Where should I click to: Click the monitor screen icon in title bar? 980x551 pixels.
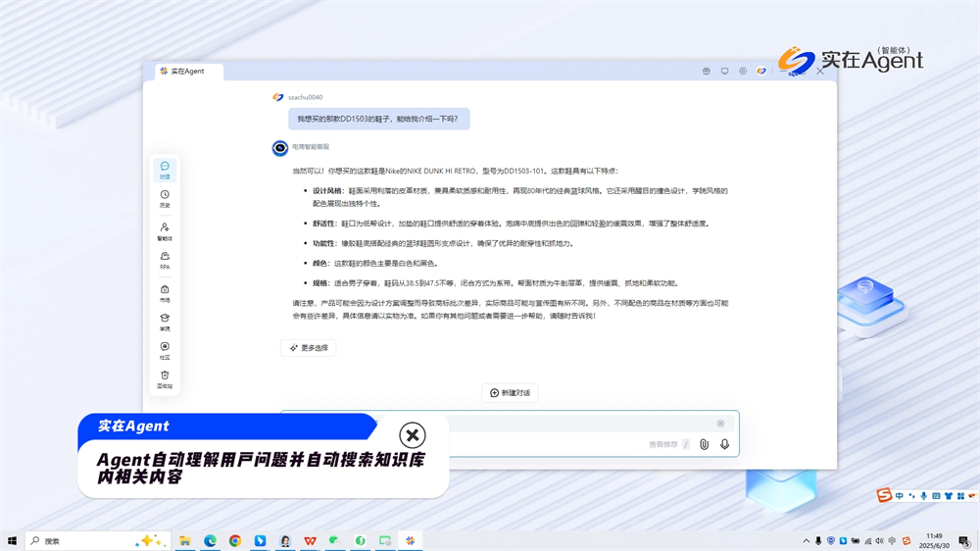pyautogui.click(x=725, y=72)
